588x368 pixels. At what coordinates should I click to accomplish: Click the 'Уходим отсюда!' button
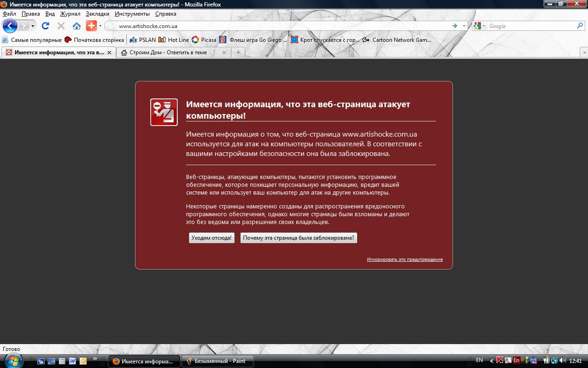[212, 238]
